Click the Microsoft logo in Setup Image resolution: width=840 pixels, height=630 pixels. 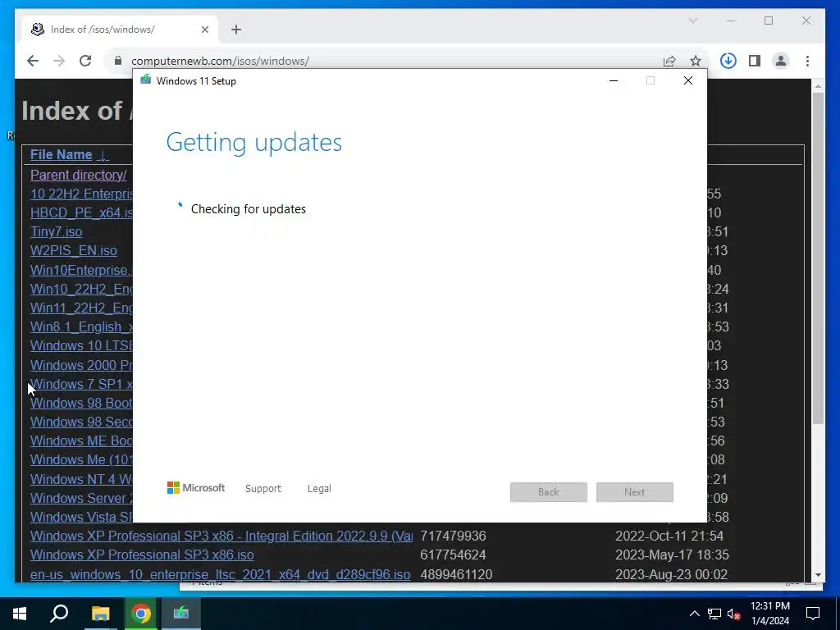pos(196,488)
